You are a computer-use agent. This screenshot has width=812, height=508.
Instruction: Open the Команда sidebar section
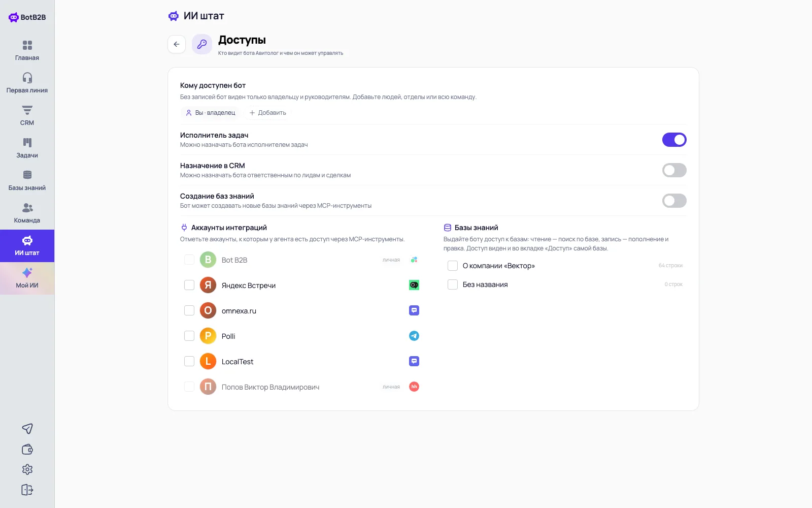[x=27, y=213]
